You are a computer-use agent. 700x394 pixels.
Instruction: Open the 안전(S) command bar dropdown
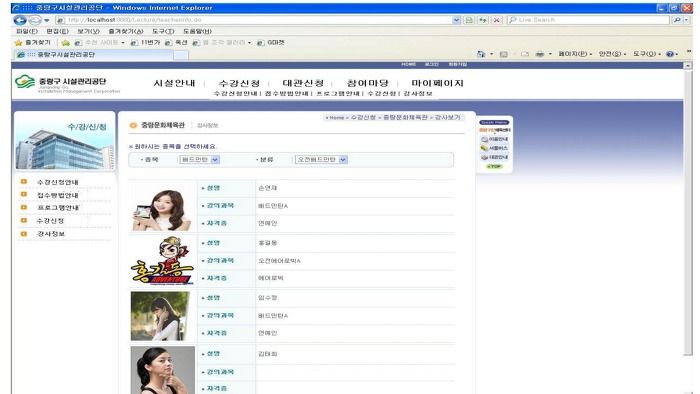point(612,54)
